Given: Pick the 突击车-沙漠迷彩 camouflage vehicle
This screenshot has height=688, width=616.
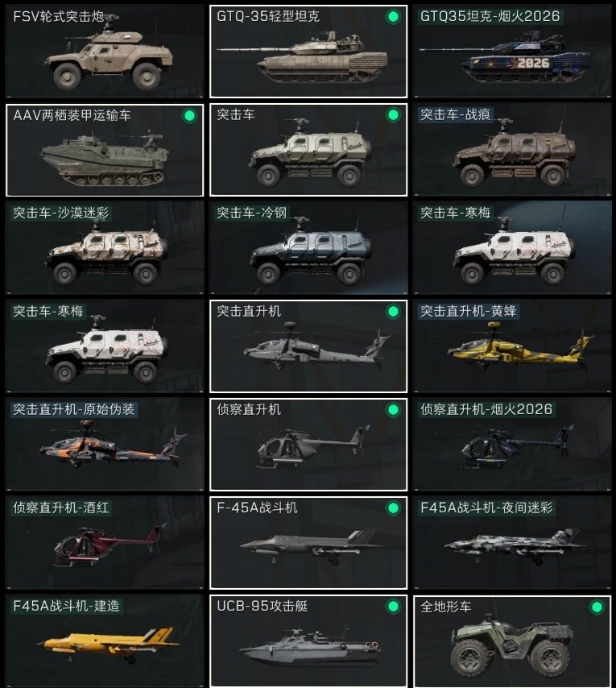Looking at the screenshot, I should [105, 248].
